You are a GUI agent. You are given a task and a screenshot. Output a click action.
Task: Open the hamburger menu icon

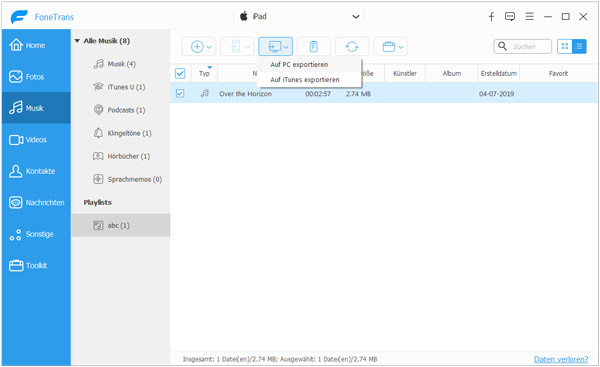tap(530, 16)
